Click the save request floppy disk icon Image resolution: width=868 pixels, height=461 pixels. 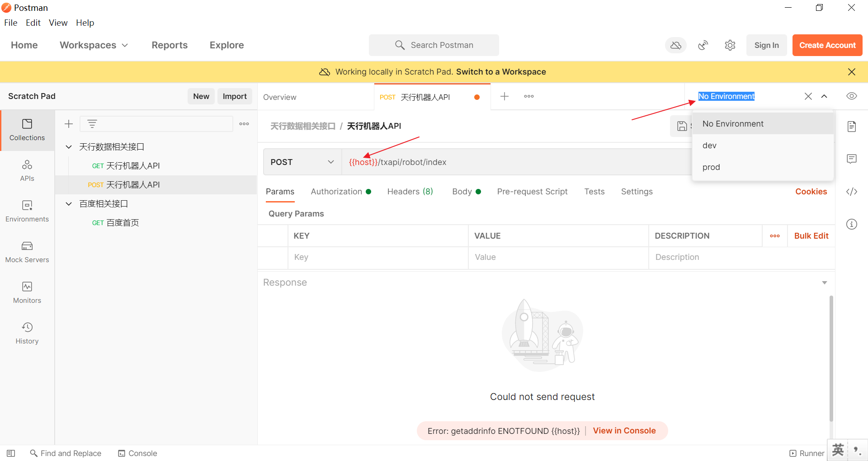pos(682,126)
